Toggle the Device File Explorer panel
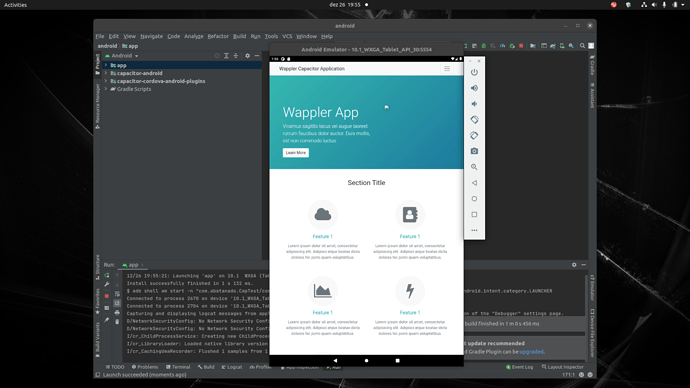 (592, 333)
